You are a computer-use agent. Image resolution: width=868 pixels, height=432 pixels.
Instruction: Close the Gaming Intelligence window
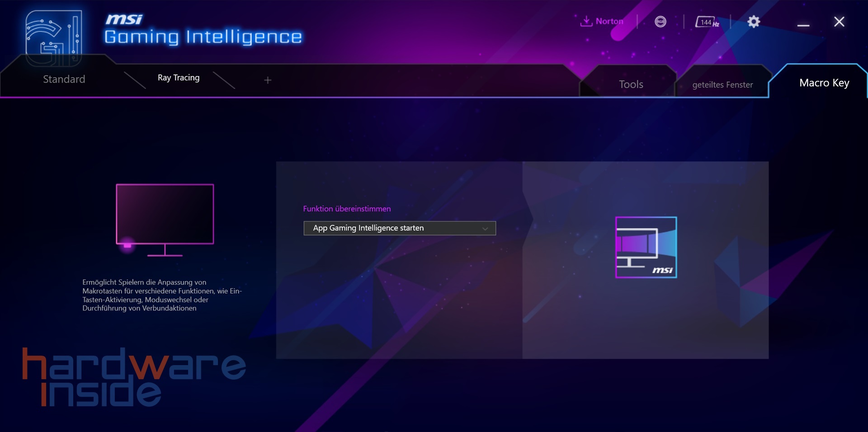point(839,22)
